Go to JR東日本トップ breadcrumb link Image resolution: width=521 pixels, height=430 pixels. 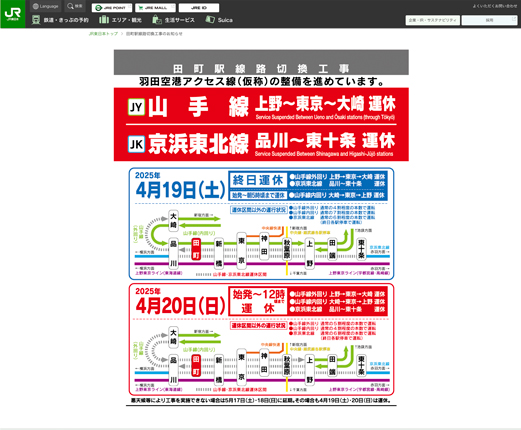(103, 34)
